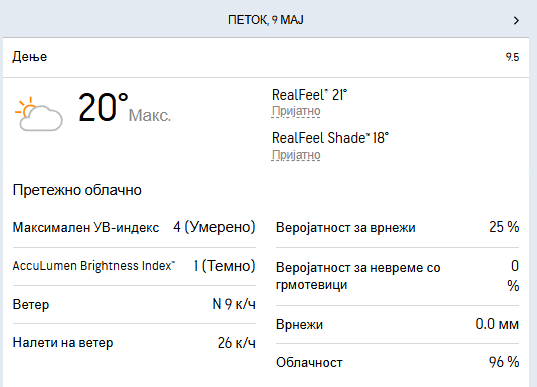Click Веројатност за невреме со грмотевици label
This screenshot has height=387, width=537.
[x=358, y=276]
